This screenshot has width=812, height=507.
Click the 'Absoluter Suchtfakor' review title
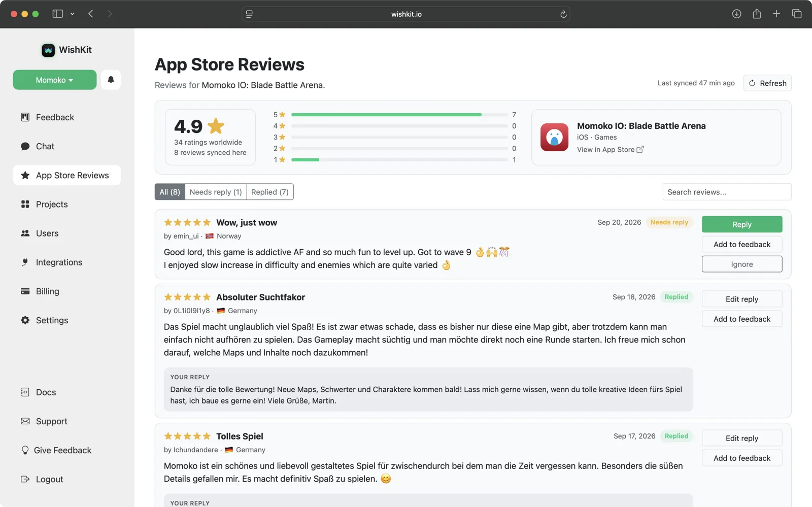click(260, 297)
